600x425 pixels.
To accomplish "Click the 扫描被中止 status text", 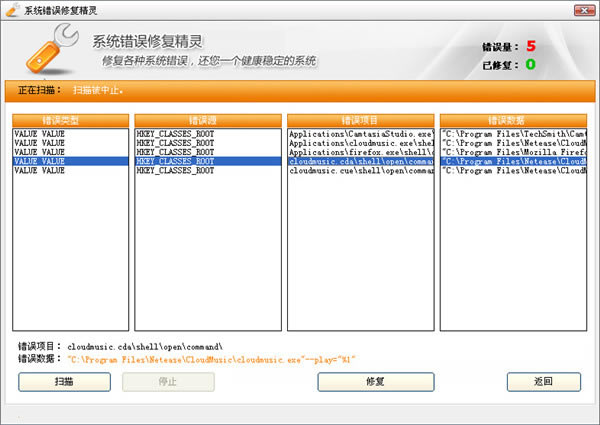I will tap(98, 91).
